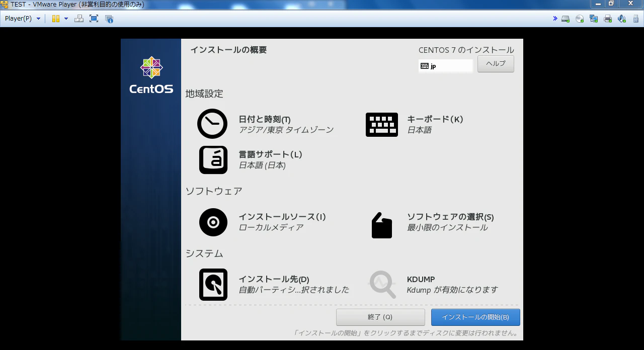
Task: Click the CENTOS 7 のインストール title text
Action: (466, 50)
